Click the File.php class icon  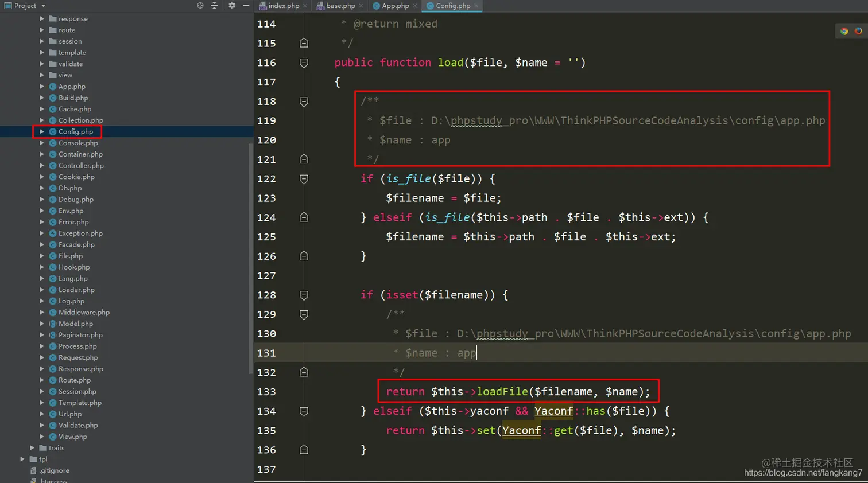coord(53,256)
